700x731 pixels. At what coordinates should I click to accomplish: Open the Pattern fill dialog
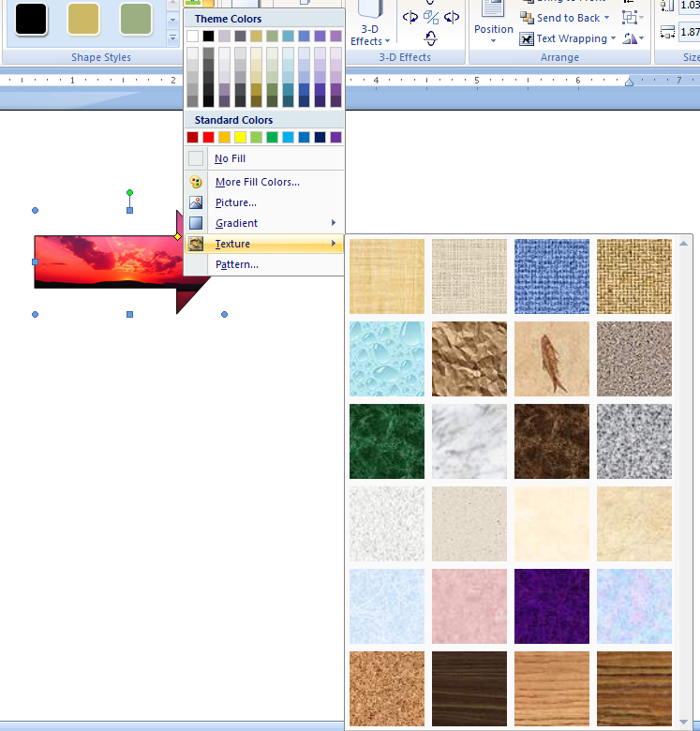click(x=264, y=264)
